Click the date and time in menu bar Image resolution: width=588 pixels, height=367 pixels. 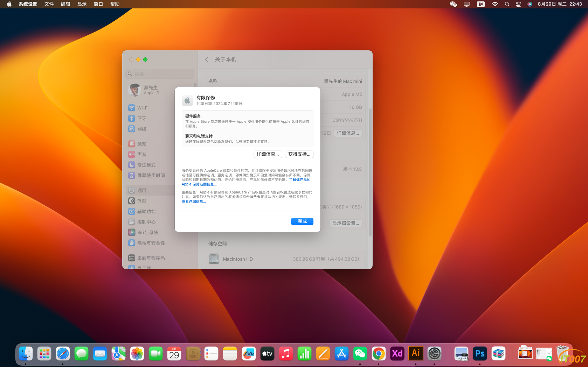click(x=560, y=4)
